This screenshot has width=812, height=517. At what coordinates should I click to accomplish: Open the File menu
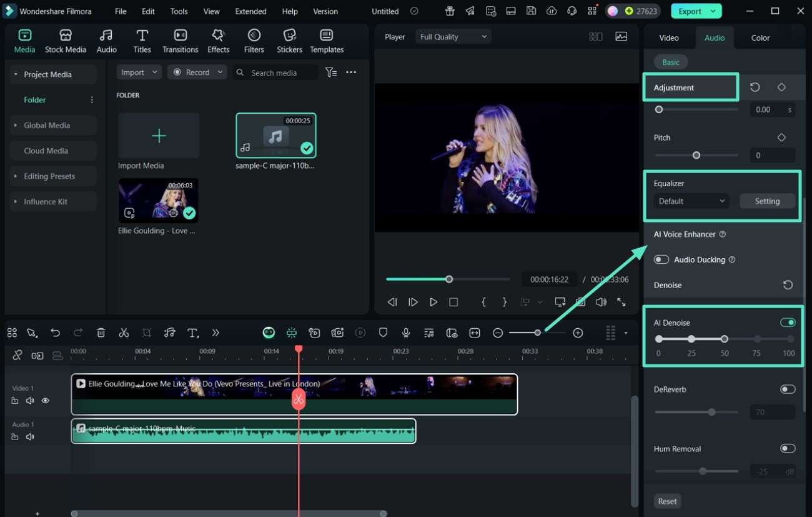point(121,11)
